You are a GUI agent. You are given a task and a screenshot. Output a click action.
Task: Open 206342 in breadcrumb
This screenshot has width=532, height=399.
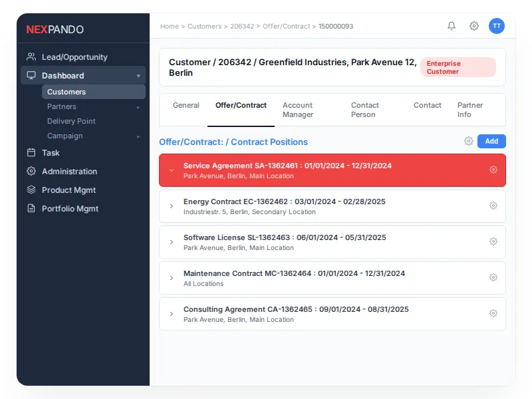242,27
